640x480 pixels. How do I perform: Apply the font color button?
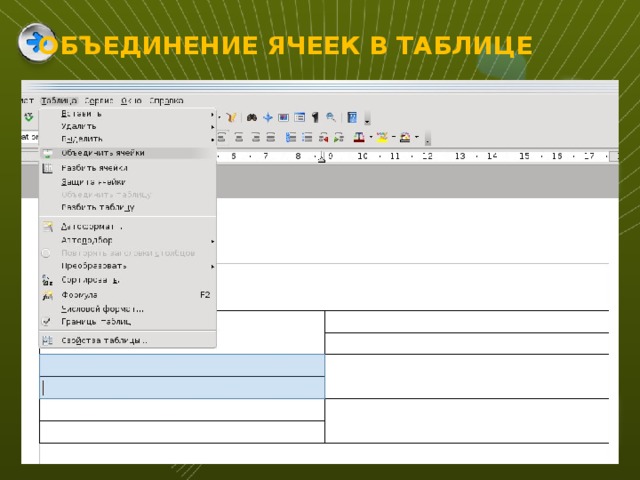pos(359,138)
